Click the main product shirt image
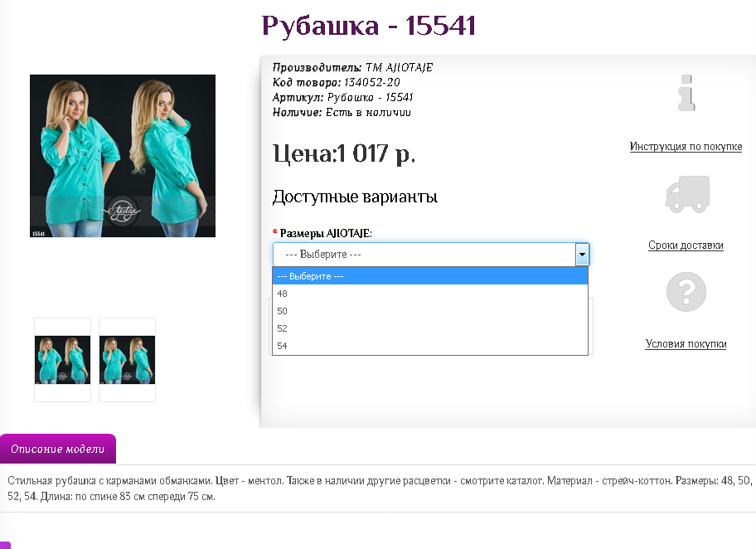The image size is (756, 549). click(123, 156)
